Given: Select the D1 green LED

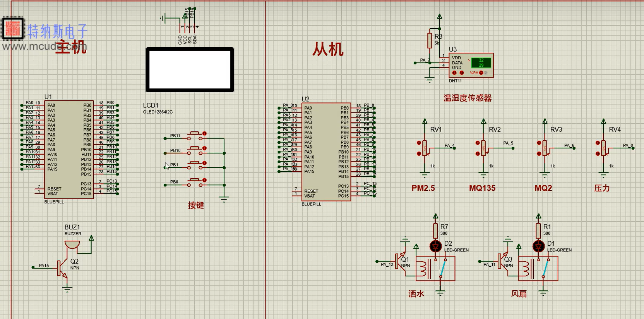Looking at the screenshot, I should tap(538, 246).
